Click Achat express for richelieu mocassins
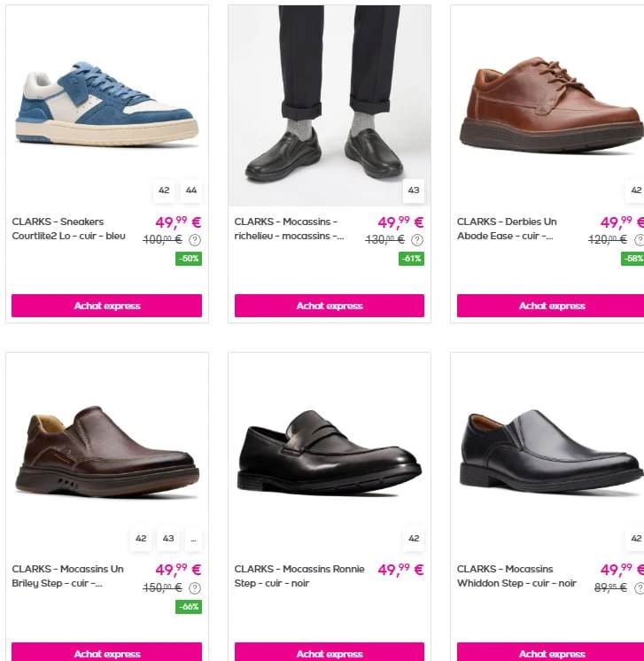This screenshot has width=644, height=661. click(330, 306)
